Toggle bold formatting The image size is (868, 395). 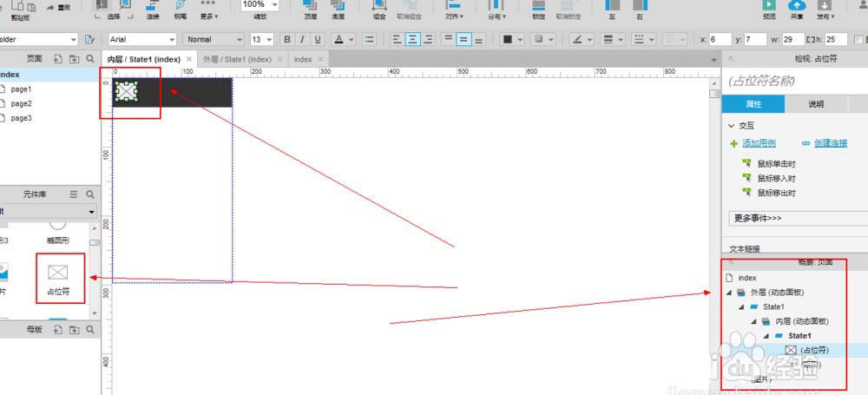pyautogui.click(x=286, y=39)
